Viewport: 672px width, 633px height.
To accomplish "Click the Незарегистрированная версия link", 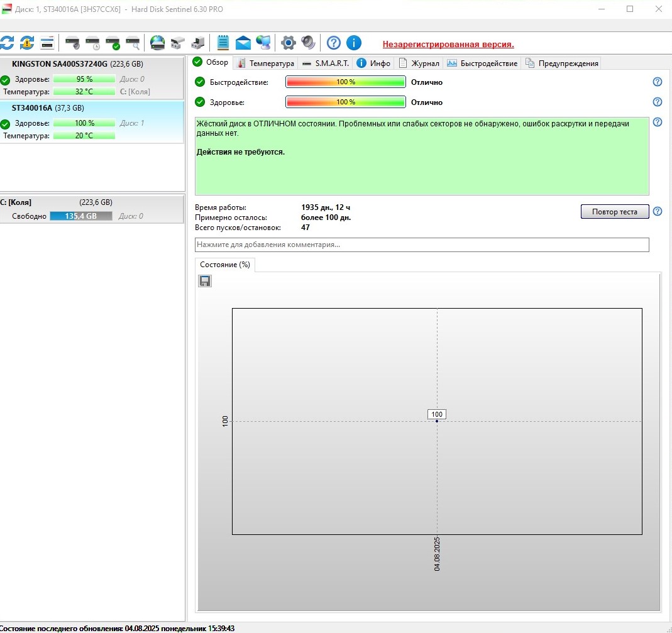I will (448, 44).
